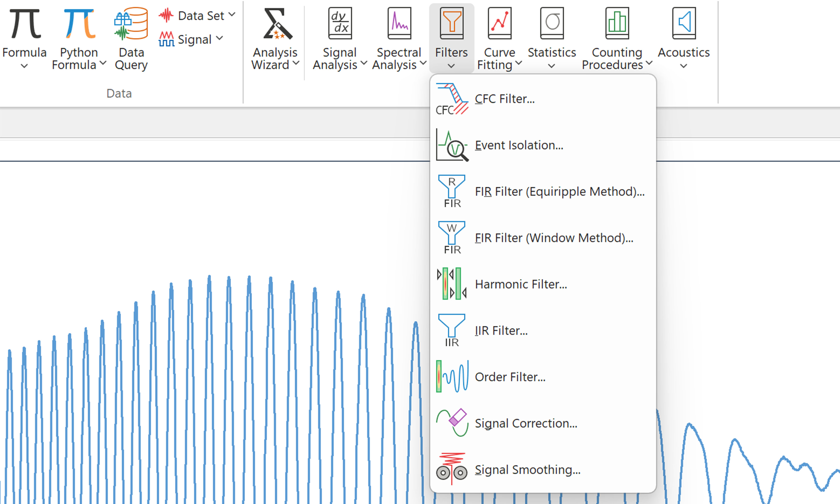Open the Acoustics speaker icon
The image size is (840, 504).
pyautogui.click(x=684, y=24)
